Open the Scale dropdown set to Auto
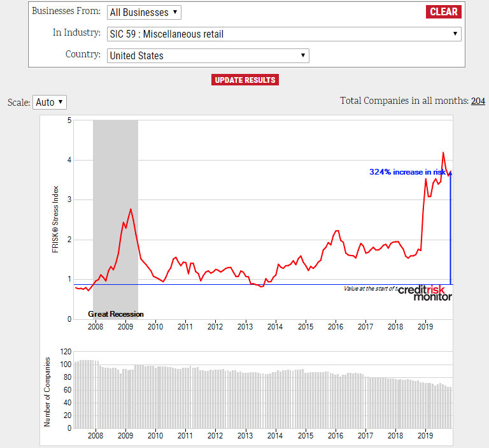The image size is (489, 448). click(50, 102)
